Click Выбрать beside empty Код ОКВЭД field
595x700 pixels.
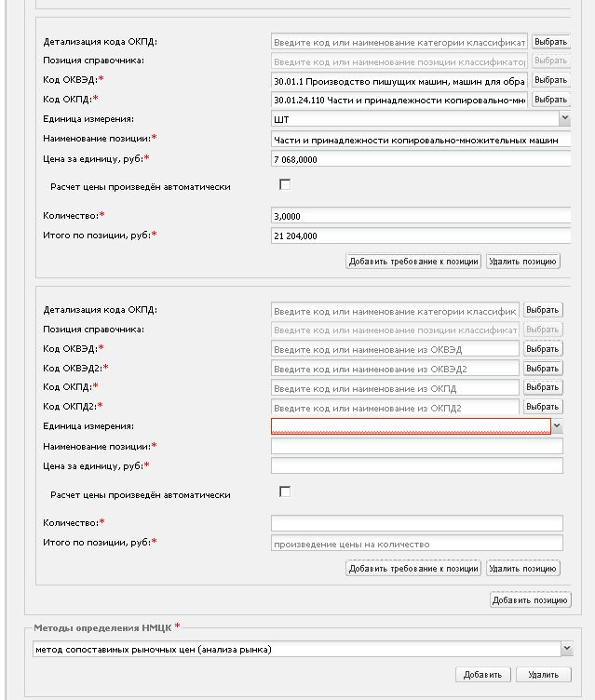coord(543,349)
